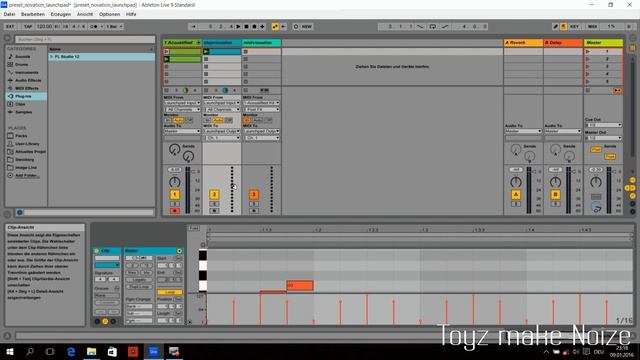Open first track Audio To Master dropdown
Screen dimensions: 640x360
[182, 131]
